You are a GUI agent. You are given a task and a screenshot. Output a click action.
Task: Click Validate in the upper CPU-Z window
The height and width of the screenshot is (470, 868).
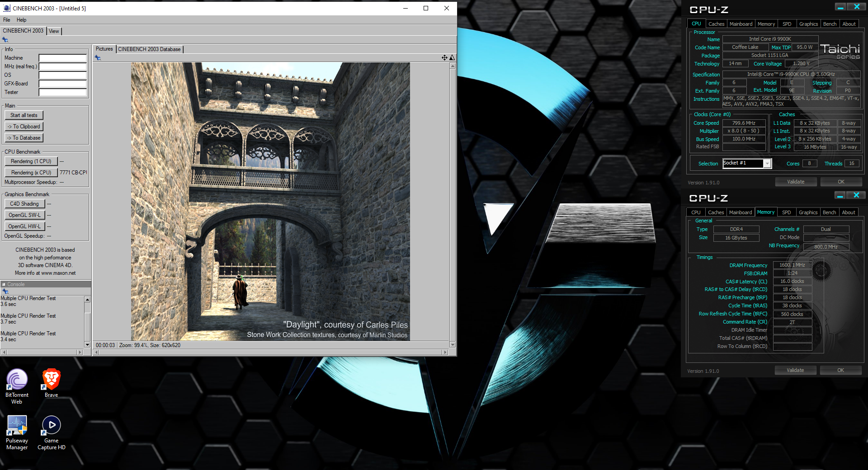pos(796,182)
